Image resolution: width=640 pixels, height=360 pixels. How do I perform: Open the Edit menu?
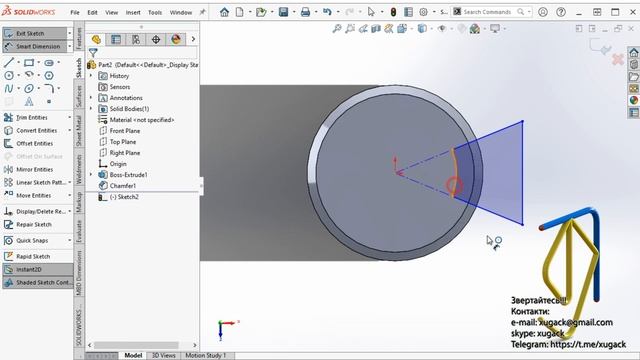[x=93, y=13]
